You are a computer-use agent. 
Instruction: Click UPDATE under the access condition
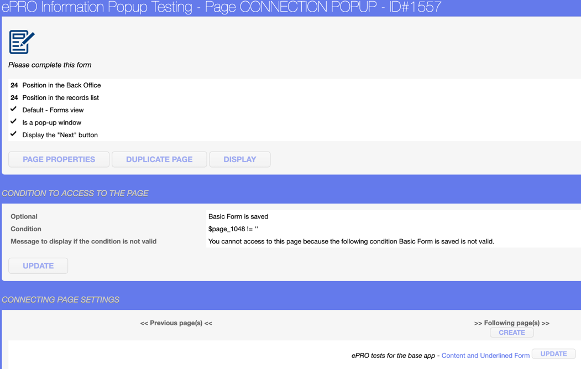[x=38, y=266]
